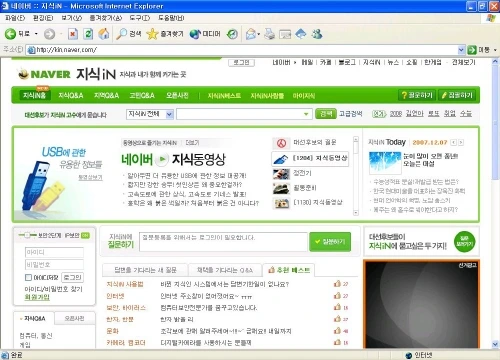Click thumbs-up icon on the 보안, 바이러스 row

337,307
